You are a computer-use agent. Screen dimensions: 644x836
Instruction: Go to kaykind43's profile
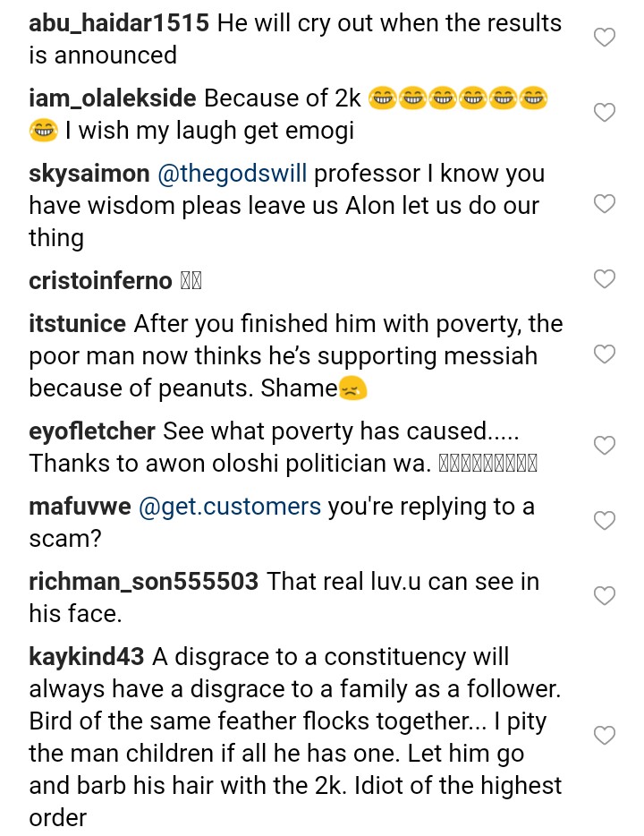pos(86,657)
